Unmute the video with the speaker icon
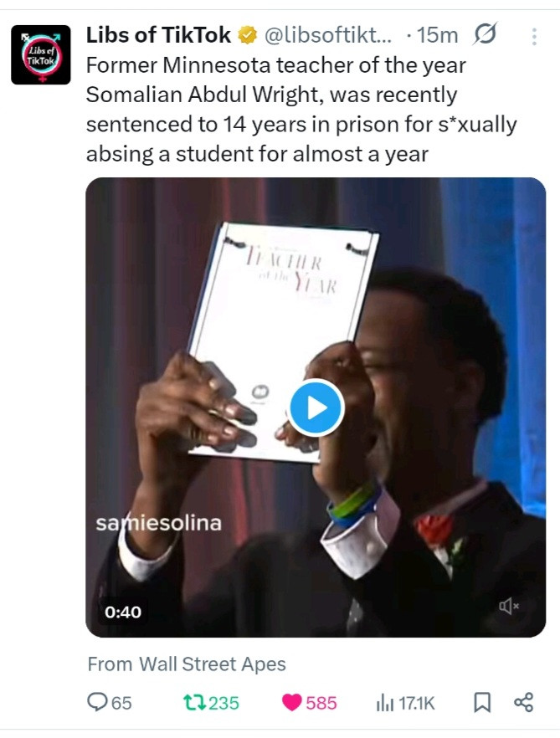Viewport: 560px width, 738px height. pos(509,606)
